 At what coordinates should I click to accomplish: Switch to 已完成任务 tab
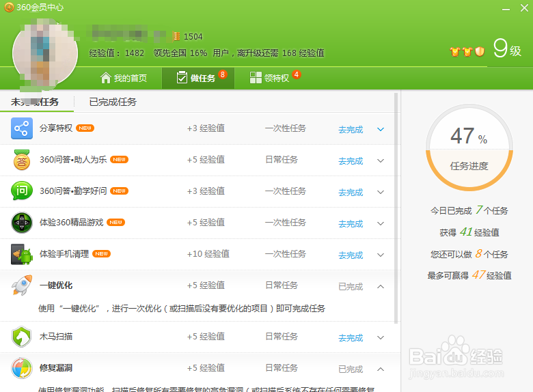point(113,102)
